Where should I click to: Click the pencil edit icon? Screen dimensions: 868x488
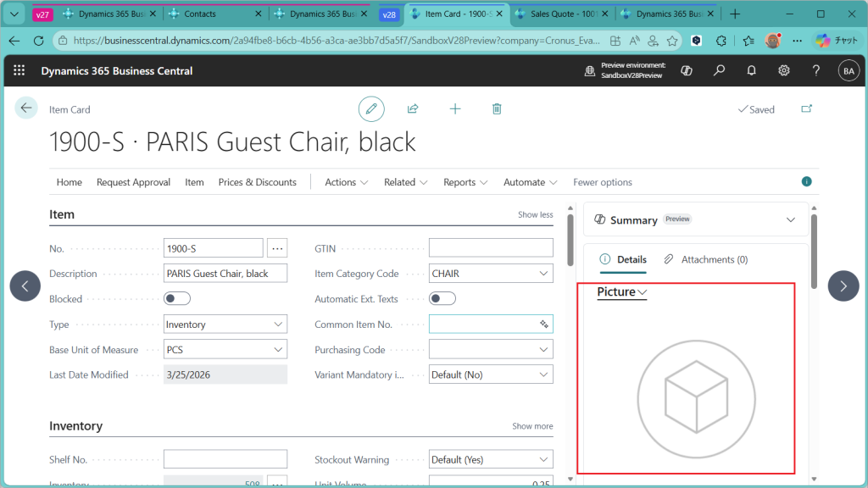(x=370, y=109)
